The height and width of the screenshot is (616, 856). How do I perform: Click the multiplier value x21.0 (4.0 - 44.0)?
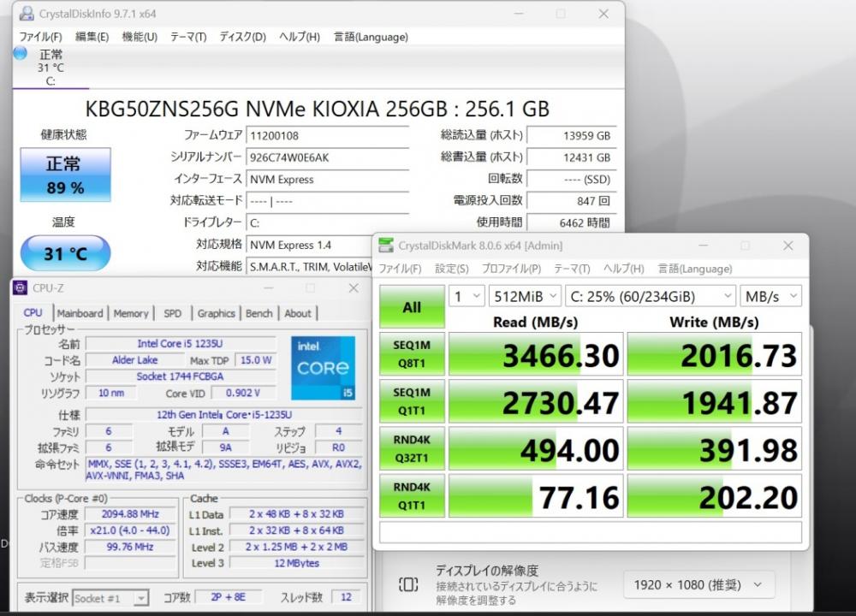[130, 530]
